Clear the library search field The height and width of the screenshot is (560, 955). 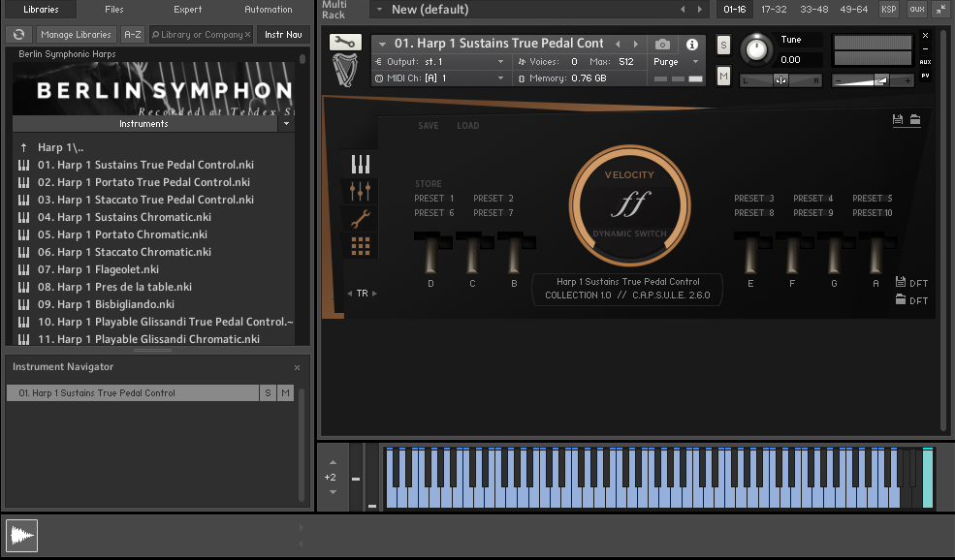coord(247,35)
